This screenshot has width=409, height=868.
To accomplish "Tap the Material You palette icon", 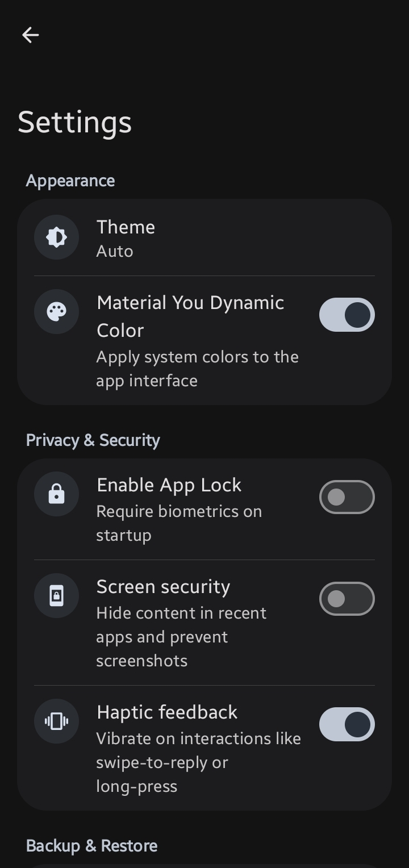I will coord(56,312).
